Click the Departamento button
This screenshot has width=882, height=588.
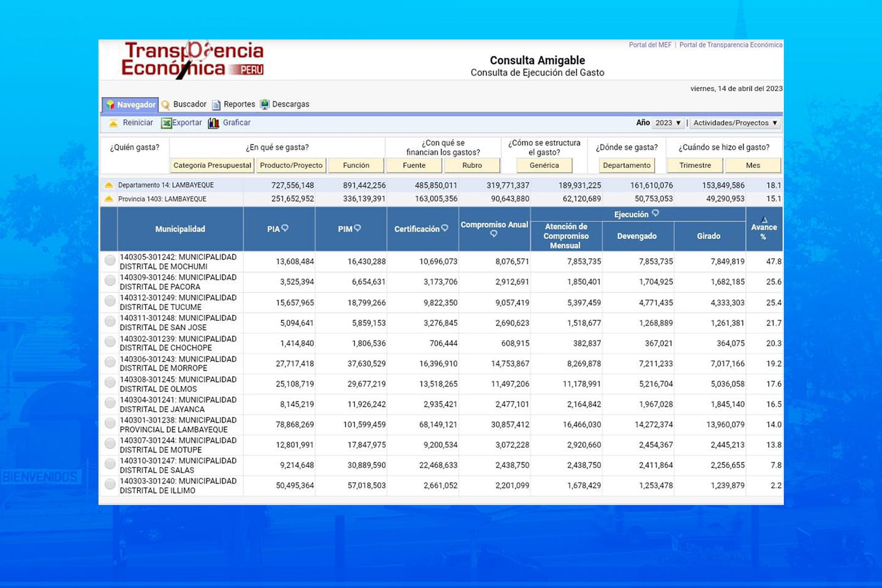(627, 165)
